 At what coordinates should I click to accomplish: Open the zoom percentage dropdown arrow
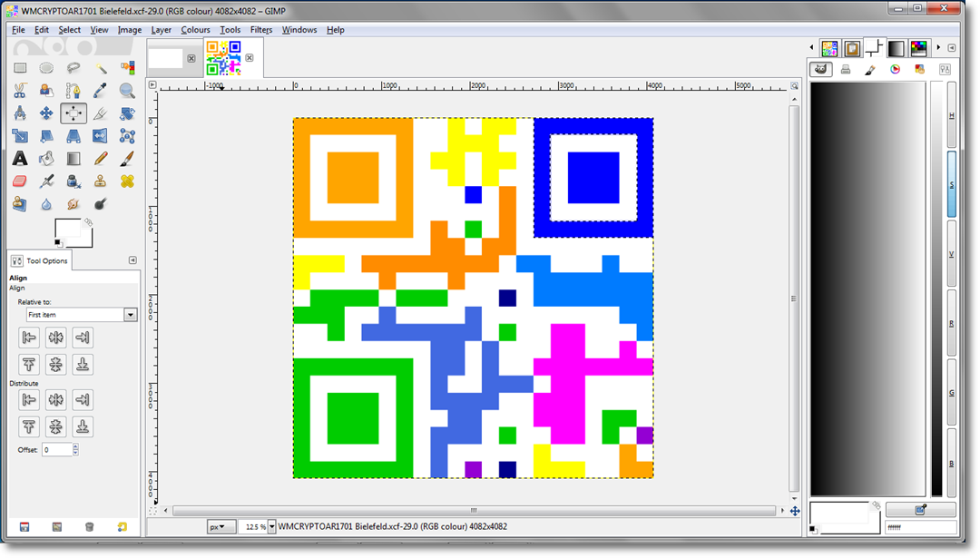272,527
